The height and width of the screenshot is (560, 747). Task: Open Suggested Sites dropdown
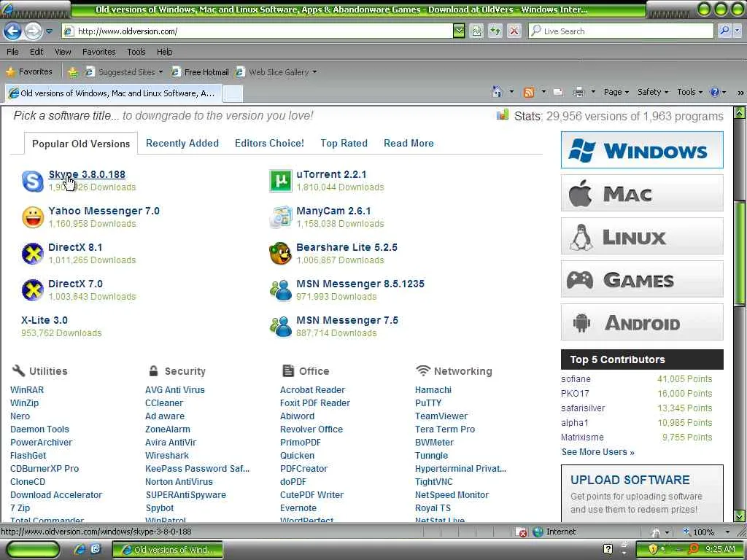[123, 72]
